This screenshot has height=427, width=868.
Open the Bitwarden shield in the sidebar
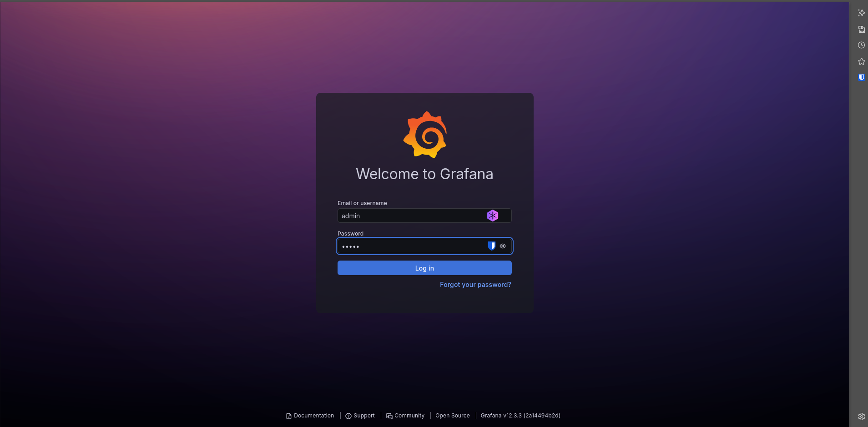861,77
